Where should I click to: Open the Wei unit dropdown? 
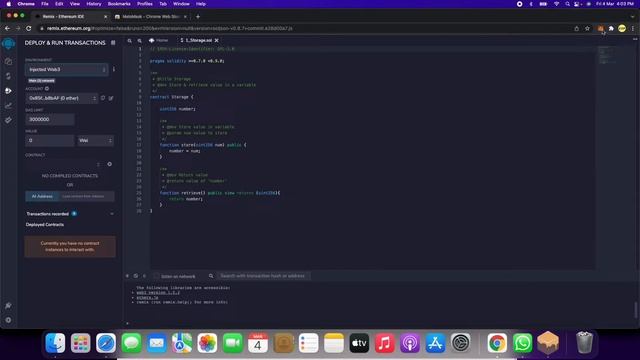(96, 140)
